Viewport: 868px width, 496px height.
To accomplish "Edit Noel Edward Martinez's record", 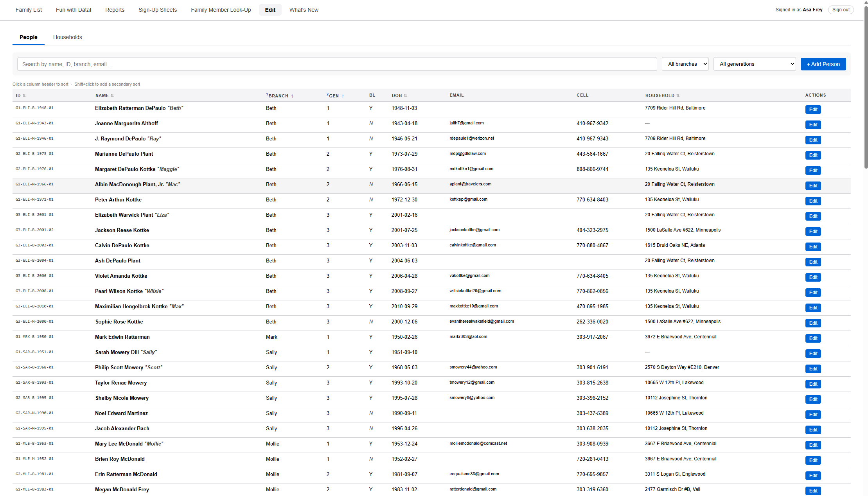I will (813, 415).
